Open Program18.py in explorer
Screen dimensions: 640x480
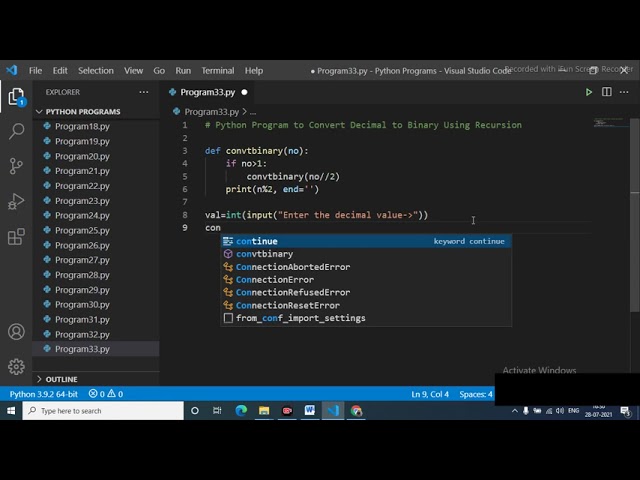(82, 127)
